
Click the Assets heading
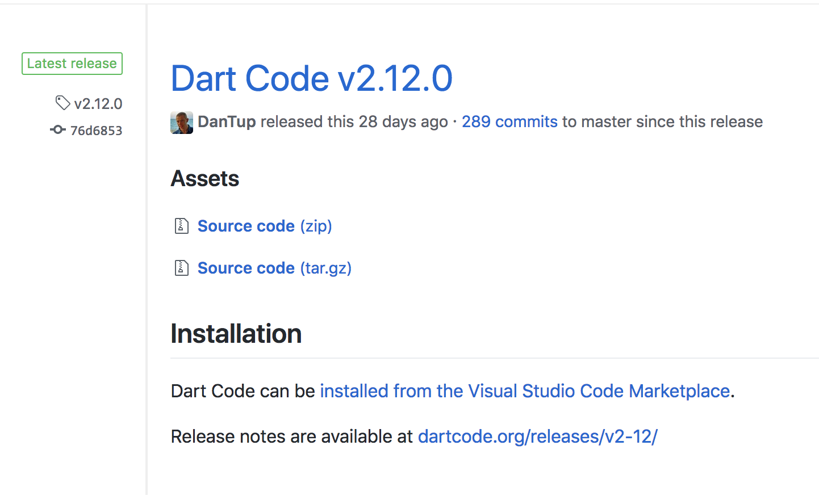coord(205,179)
